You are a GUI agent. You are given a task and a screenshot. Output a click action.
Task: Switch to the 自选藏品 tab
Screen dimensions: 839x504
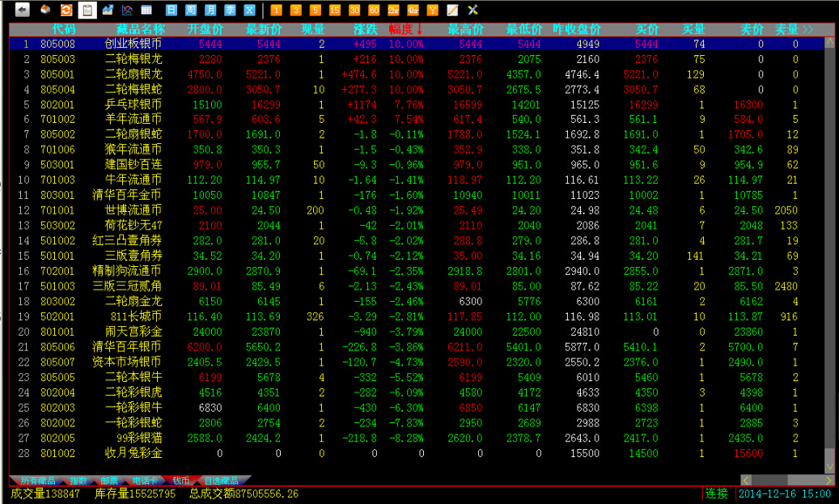click(221, 481)
